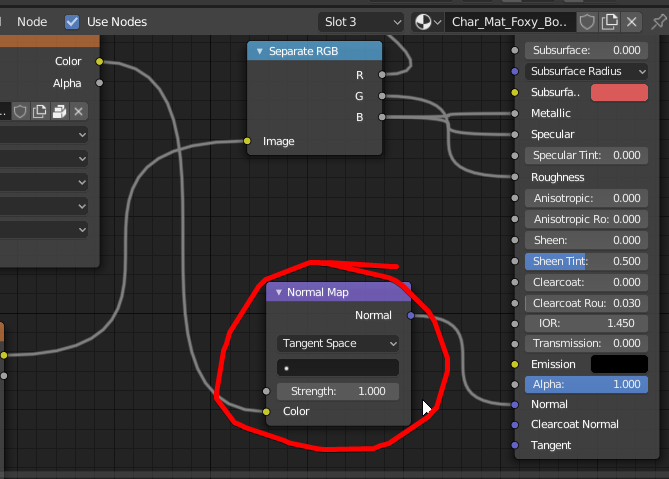Click the Principled BSDF Normal input socket
The height and width of the screenshot is (479, 669).
(x=515, y=405)
